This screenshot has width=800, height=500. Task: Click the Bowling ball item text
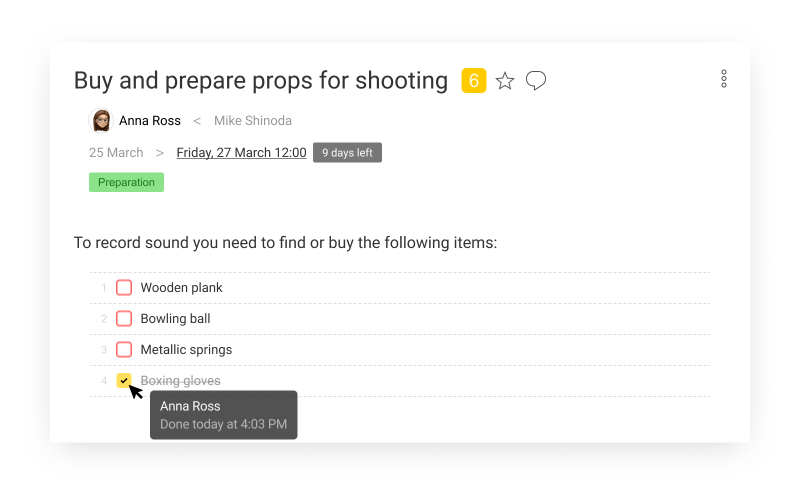point(175,319)
